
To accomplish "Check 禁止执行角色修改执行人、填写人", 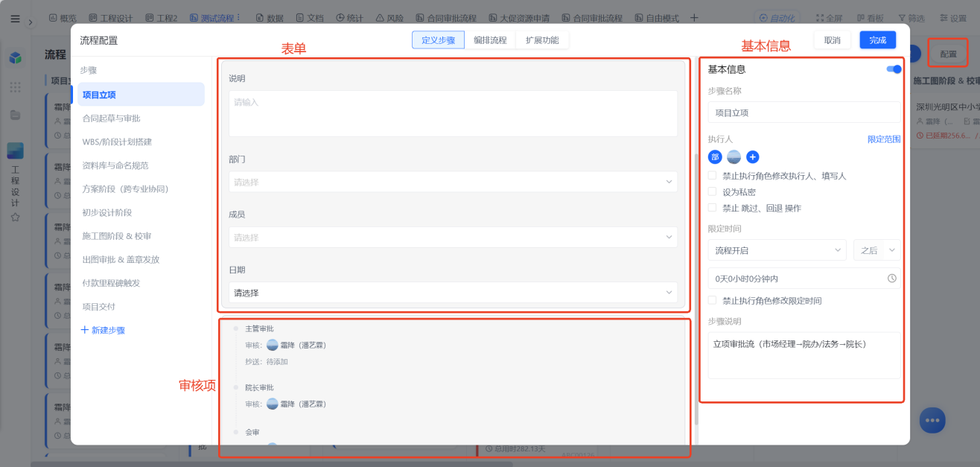I will [713, 176].
